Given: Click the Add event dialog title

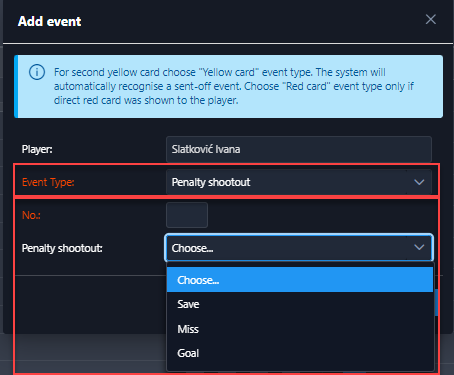Looking at the screenshot, I should pos(49,21).
